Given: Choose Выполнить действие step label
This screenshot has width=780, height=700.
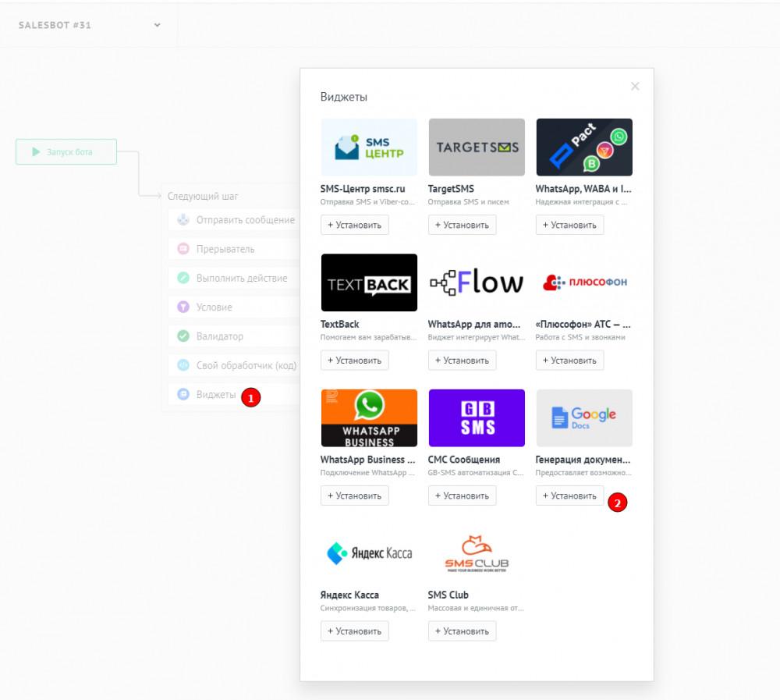Looking at the screenshot, I should (x=242, y=279).
